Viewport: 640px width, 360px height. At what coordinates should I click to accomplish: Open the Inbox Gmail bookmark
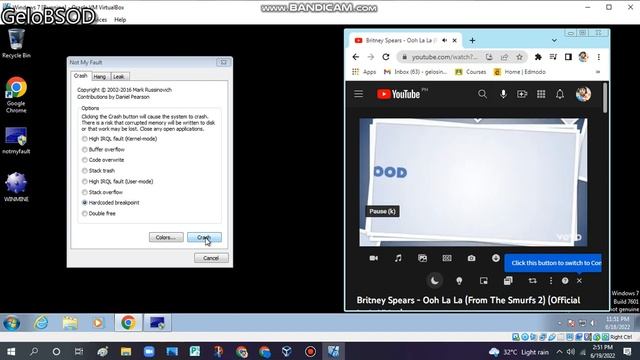click(416, 72)
